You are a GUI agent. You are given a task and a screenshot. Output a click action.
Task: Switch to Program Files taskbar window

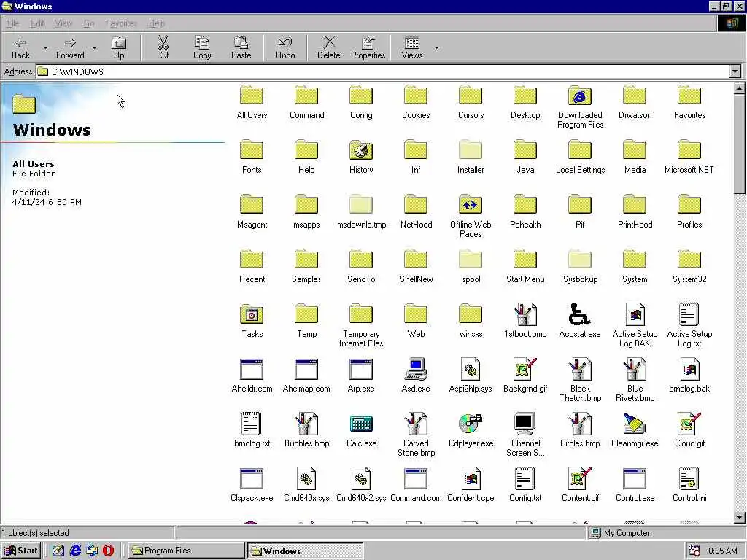click(186, 551)
